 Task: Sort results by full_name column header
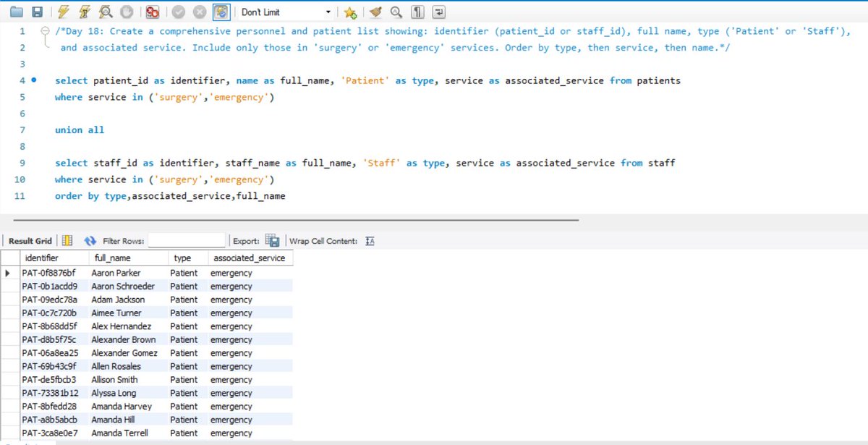128,258
